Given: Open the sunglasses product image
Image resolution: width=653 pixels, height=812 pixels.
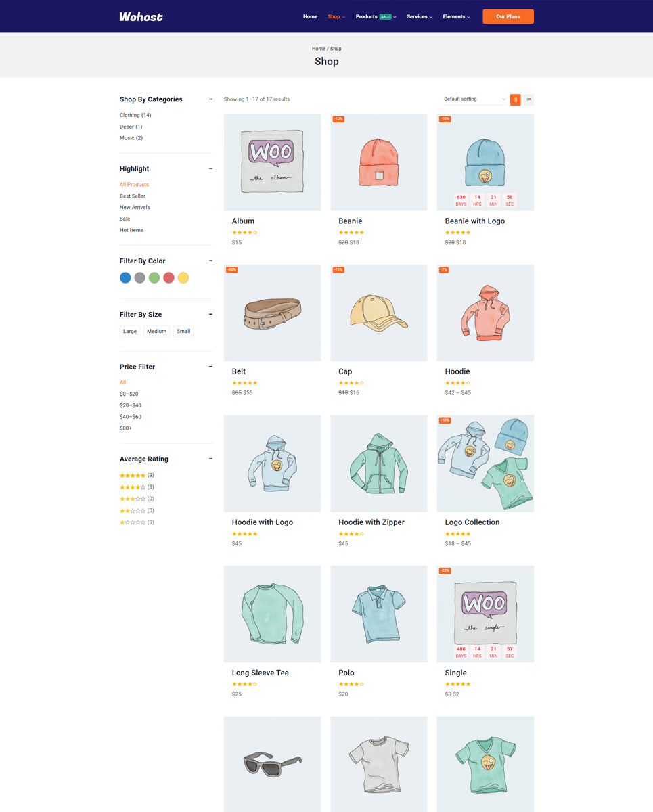Looking at the screenshot, I should click(272, 764).
